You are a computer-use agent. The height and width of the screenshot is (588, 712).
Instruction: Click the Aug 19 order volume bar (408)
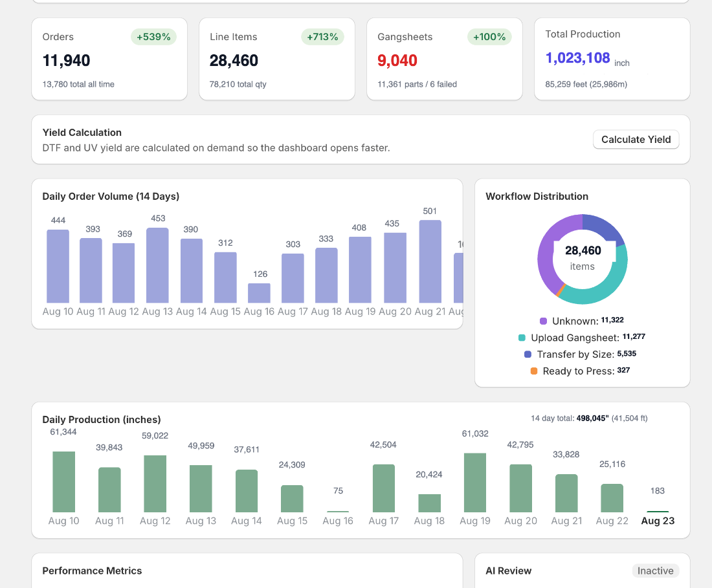[360, 270]
